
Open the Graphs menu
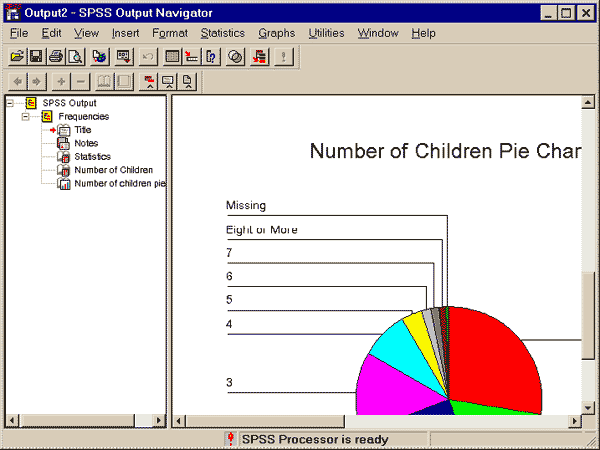click(276, 33)
